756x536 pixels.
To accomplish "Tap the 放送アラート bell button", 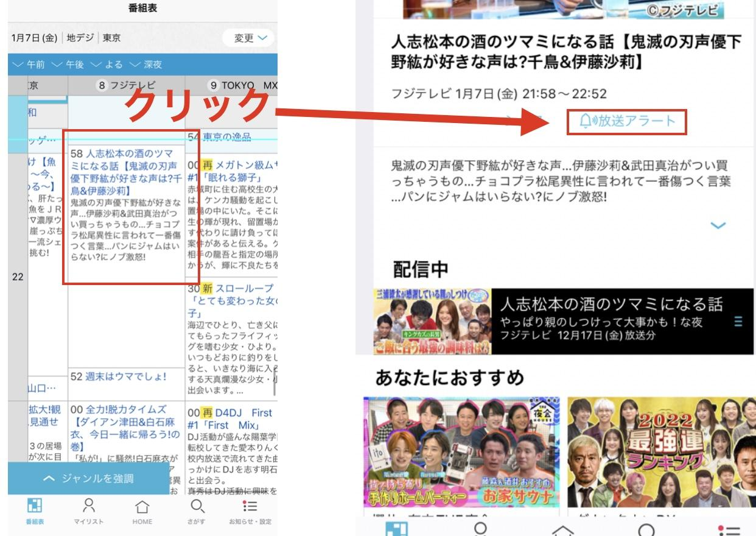I will click(x=627, y=122).
